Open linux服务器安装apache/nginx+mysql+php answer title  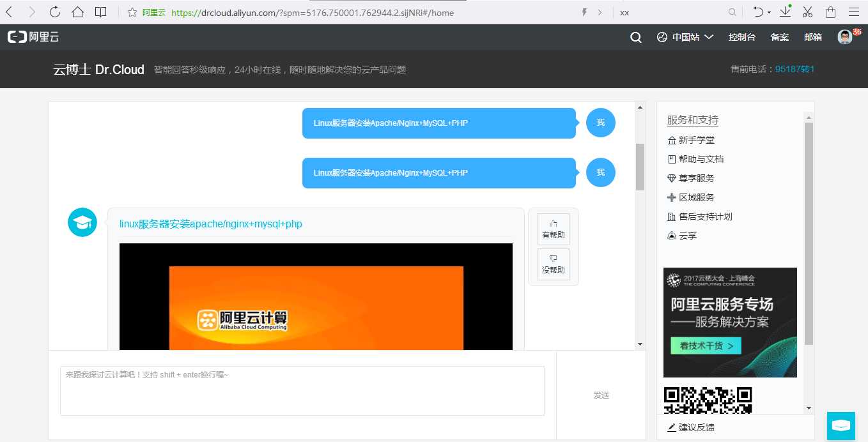[211, 224]
